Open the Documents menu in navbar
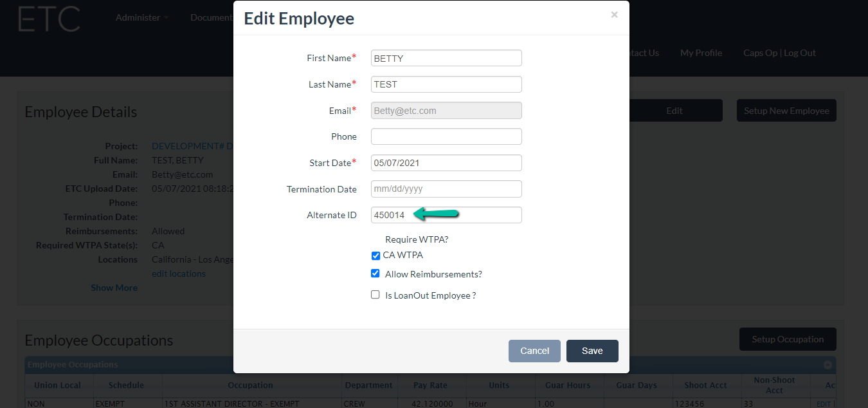The image size is (868, 408). pos(212,17)
